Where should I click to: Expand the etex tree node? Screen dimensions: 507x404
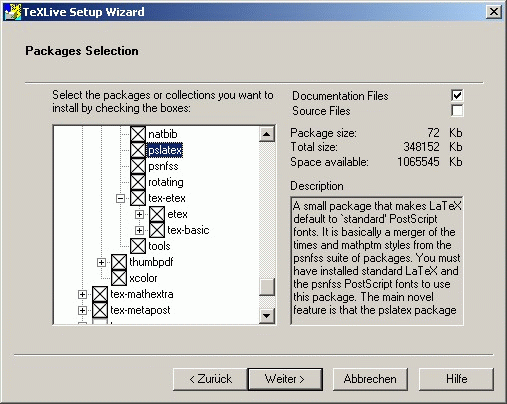point(139,214)
